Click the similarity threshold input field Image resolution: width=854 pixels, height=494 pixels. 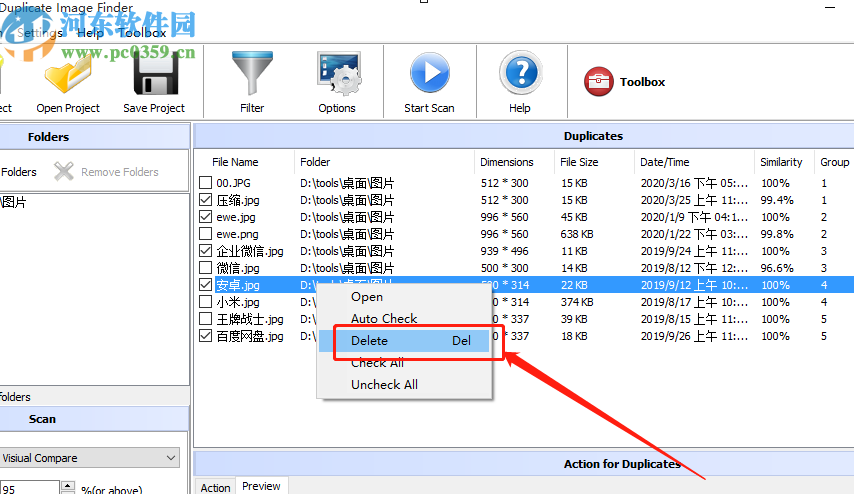(x=29, y=489)
